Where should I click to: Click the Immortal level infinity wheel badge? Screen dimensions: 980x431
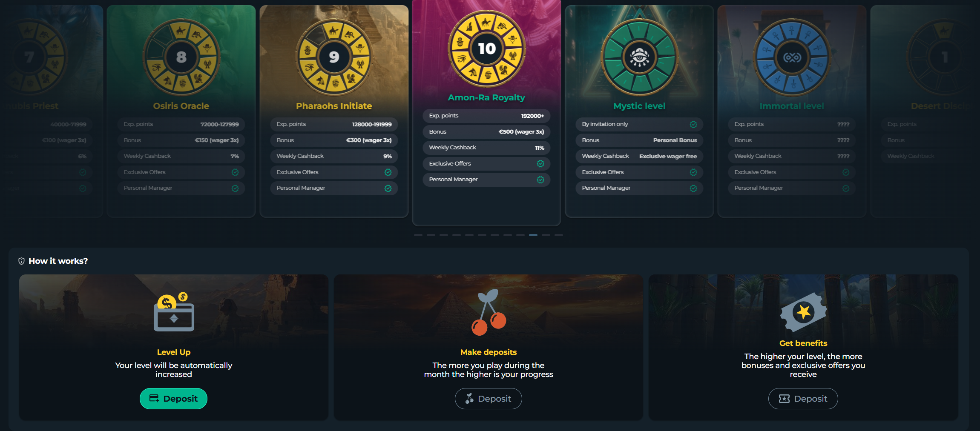click(792, 57)
